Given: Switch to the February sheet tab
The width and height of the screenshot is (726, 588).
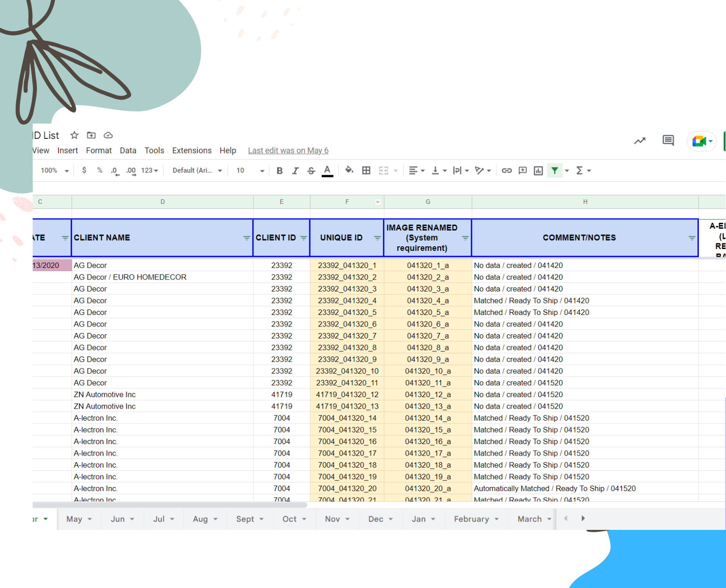Looking at the screenshot, I should pos(477,519).
